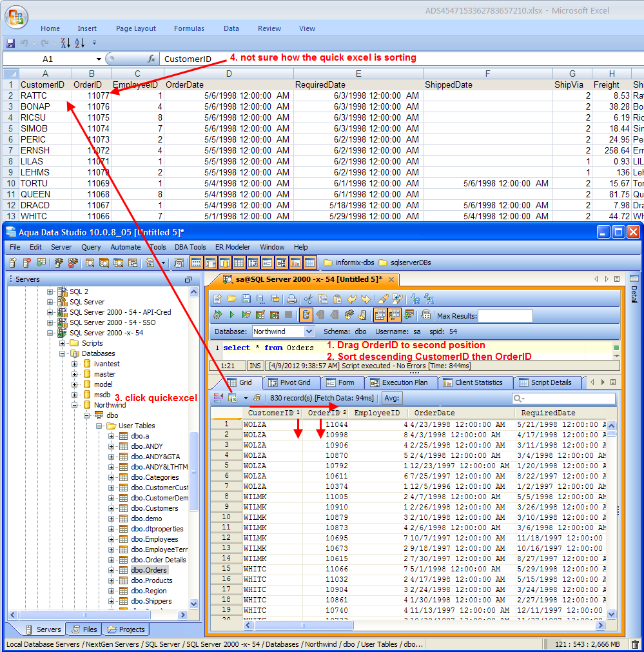Screen dimensions: 644x652
Task: Switch to the Execution Plan tab
Action: click(x=399, y=382)
